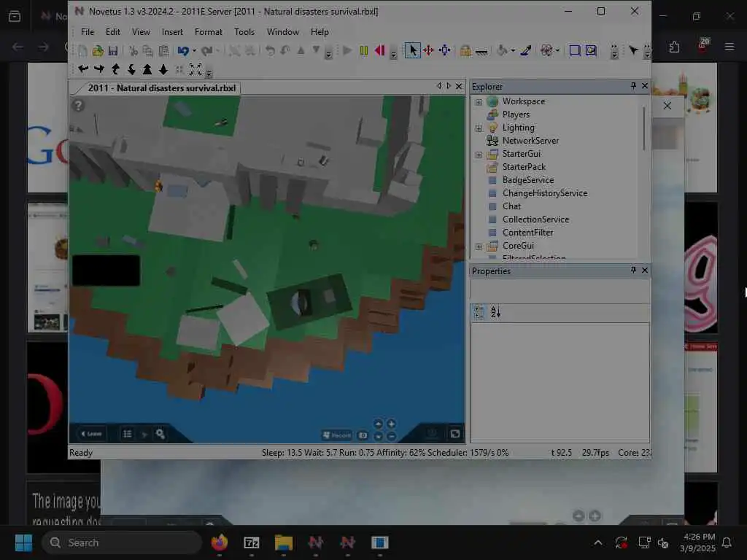Click the pan camera right arrow icon
This screenshot has height=560, width=747.
99,69
